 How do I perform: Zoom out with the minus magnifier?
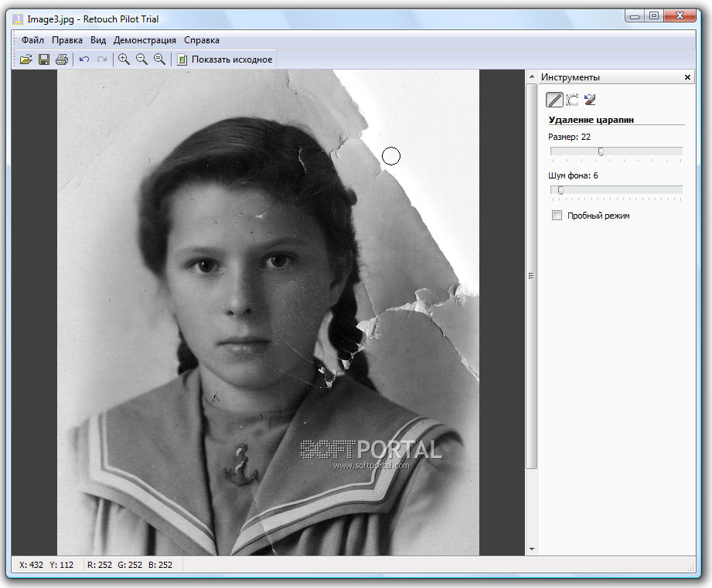141,59
